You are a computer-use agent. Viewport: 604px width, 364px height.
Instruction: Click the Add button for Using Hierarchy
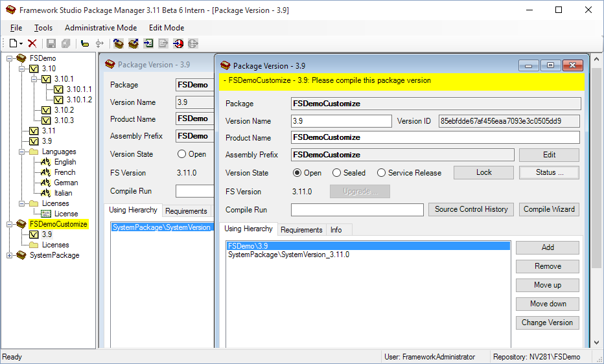[x=548, y=247]
